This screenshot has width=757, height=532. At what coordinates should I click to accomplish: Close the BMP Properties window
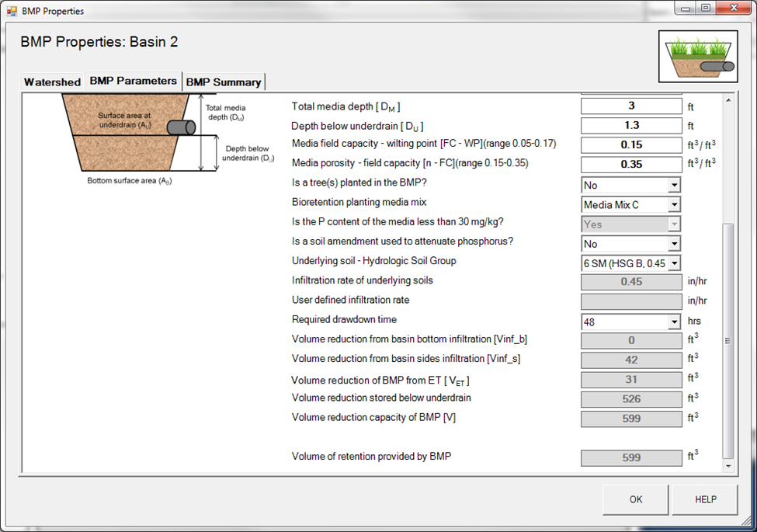(733, 9)
